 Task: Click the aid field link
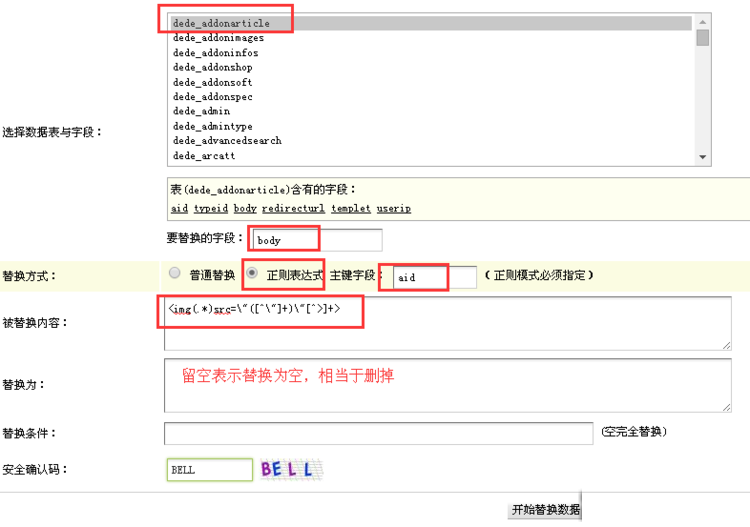pos(179,209)
